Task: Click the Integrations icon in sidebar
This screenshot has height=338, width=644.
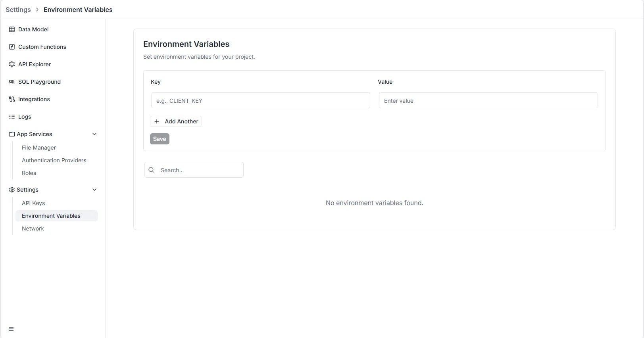Action: coord(12,99)
